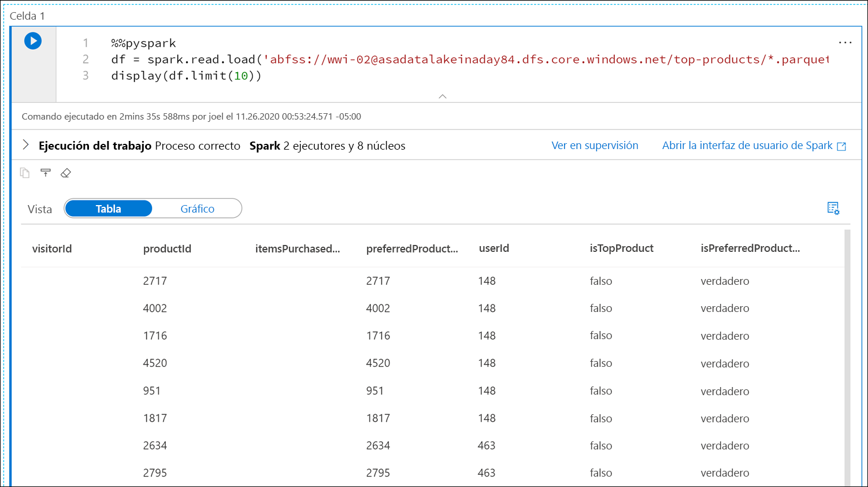Select productId cell 4002
The height and width of the screenshot is (487, 868).
tap(155, 308)
